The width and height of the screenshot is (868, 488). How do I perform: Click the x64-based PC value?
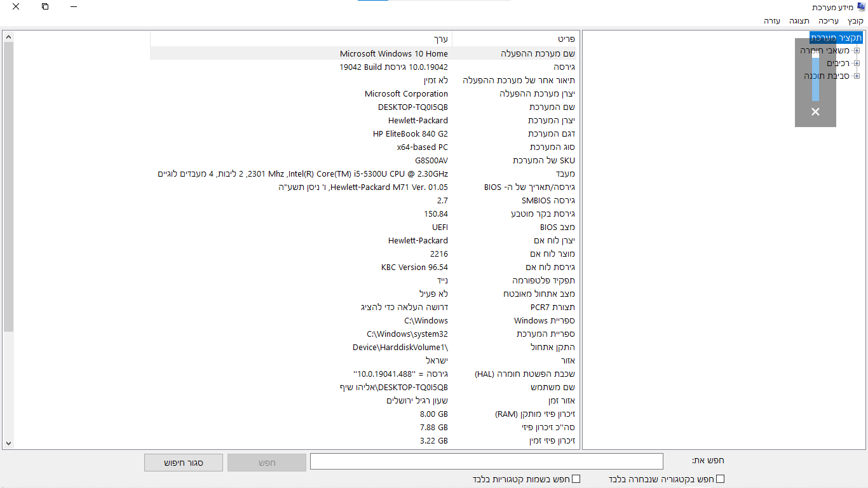423,147
